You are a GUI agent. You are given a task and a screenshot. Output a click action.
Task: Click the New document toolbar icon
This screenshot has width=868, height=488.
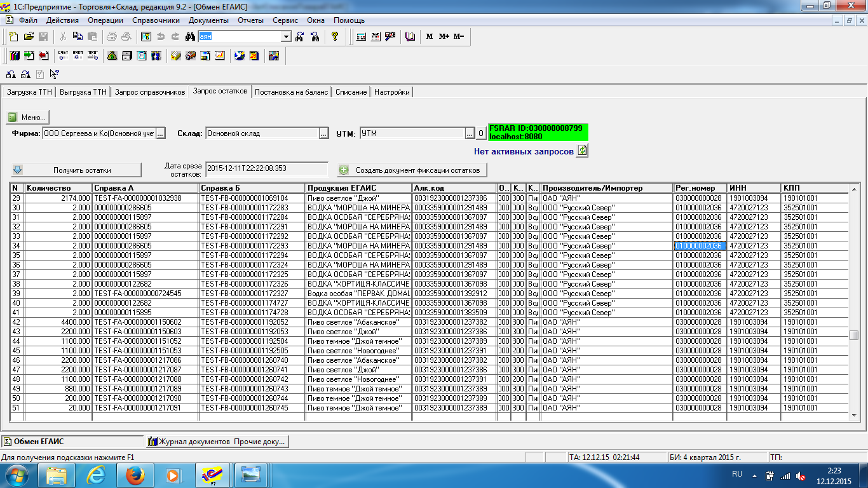coord(13,37)
